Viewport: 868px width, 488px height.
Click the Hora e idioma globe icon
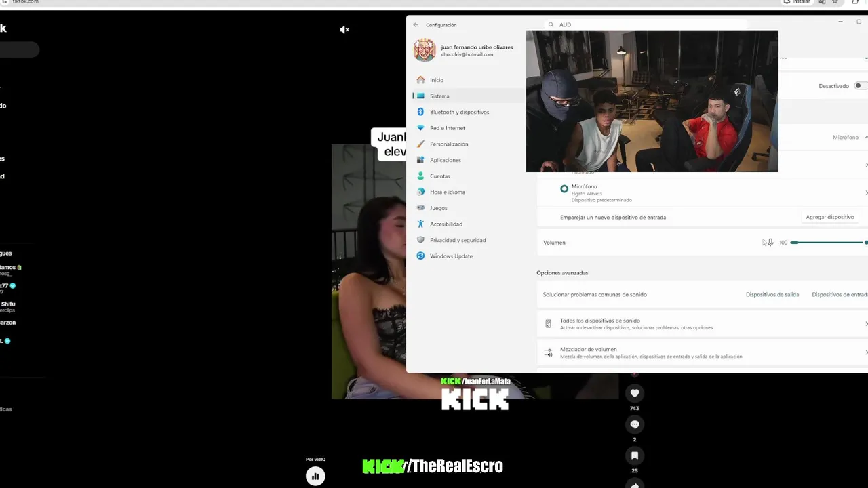(420, 192)
